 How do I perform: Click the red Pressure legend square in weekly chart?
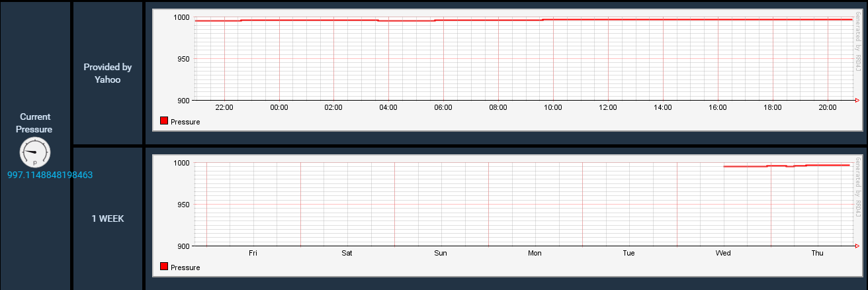point(165,267)
